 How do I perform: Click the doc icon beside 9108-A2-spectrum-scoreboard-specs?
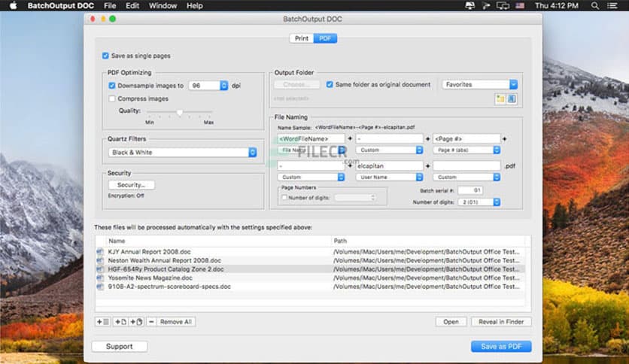pyautogui.click(x=100, y=287)
